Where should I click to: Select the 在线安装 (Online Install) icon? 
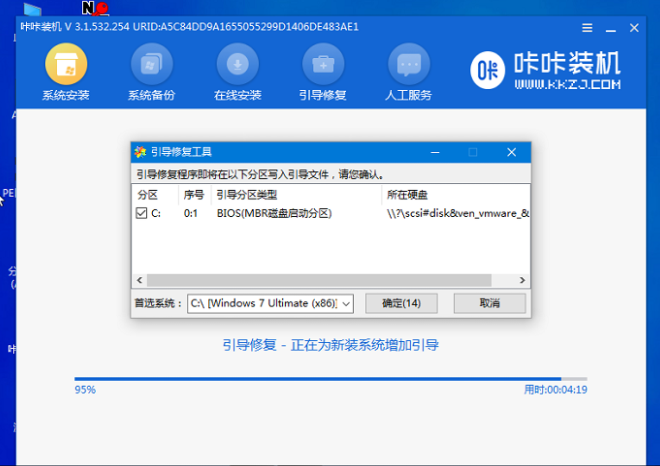click(237, 66)
